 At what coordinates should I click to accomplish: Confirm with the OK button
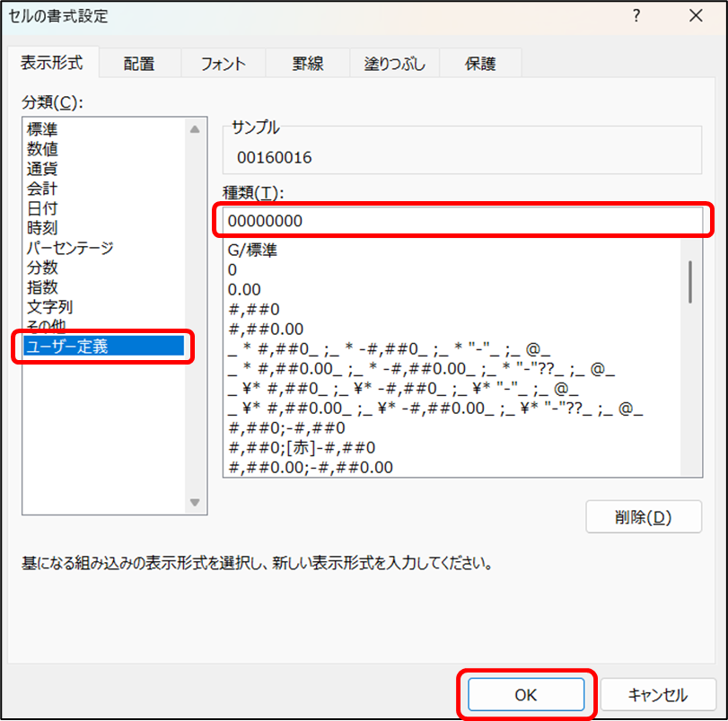pyautogui.click(x=525, y=694)
